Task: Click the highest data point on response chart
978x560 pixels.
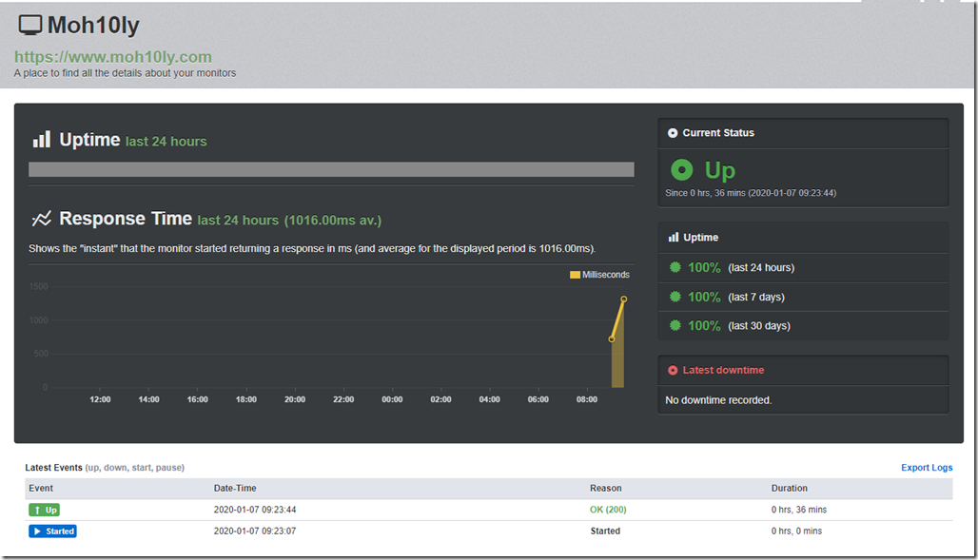Action: coord(624,299)
